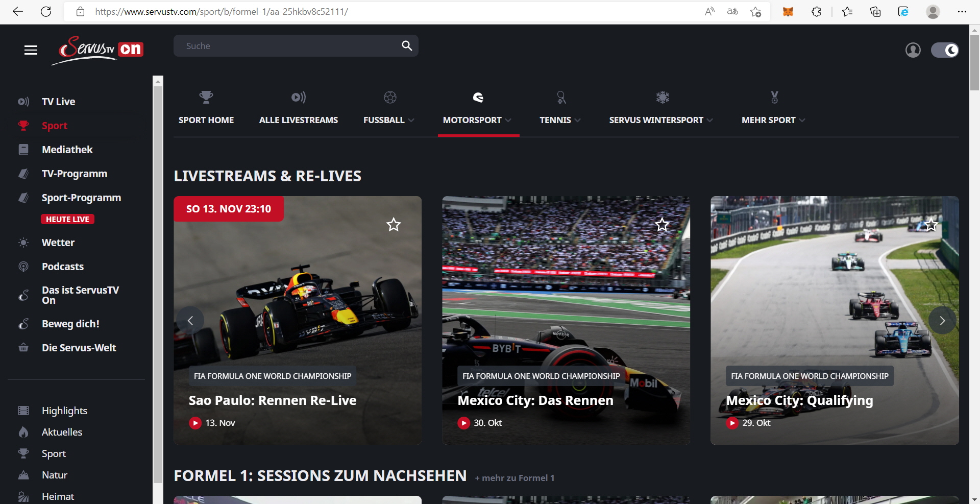Click the HEUTE LIVE badge

click(x=67, y=219)
